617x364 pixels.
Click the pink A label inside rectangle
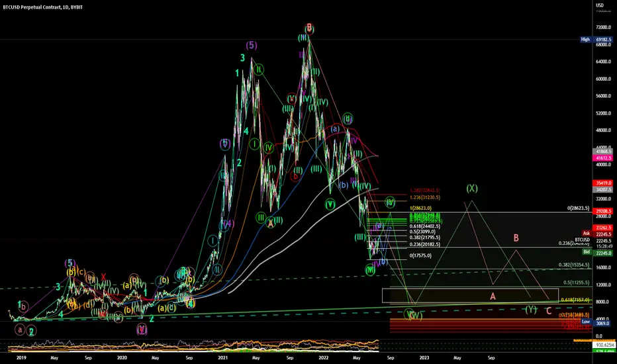[x=493, y=296]
